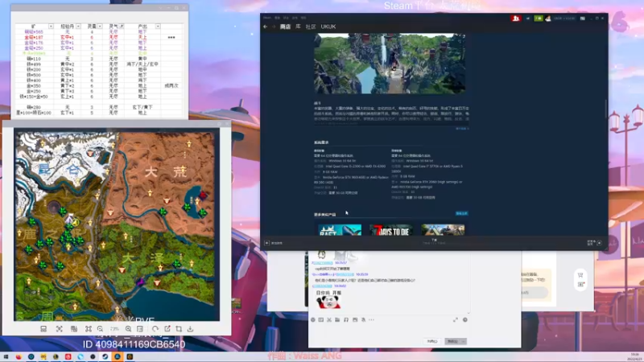Click the 玄下/黄下 output cell
Image resolution: width=644 pixels, height=362 pixels.
pos(142,107)
